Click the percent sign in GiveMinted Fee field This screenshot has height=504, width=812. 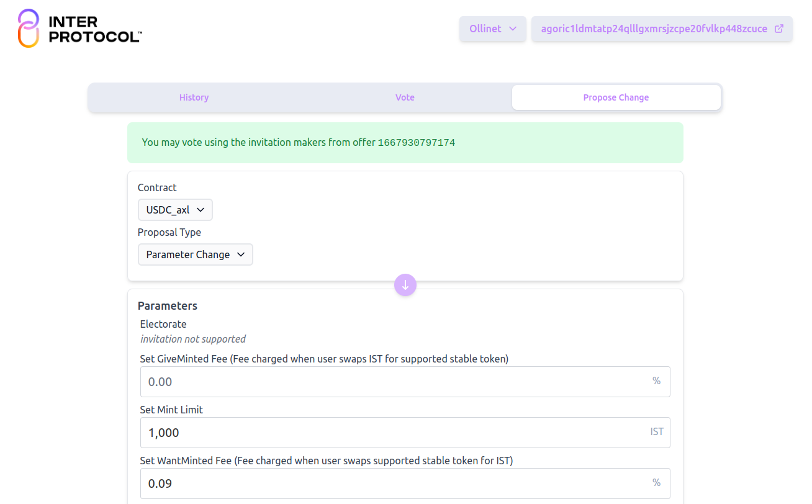(x=656, y=380)
